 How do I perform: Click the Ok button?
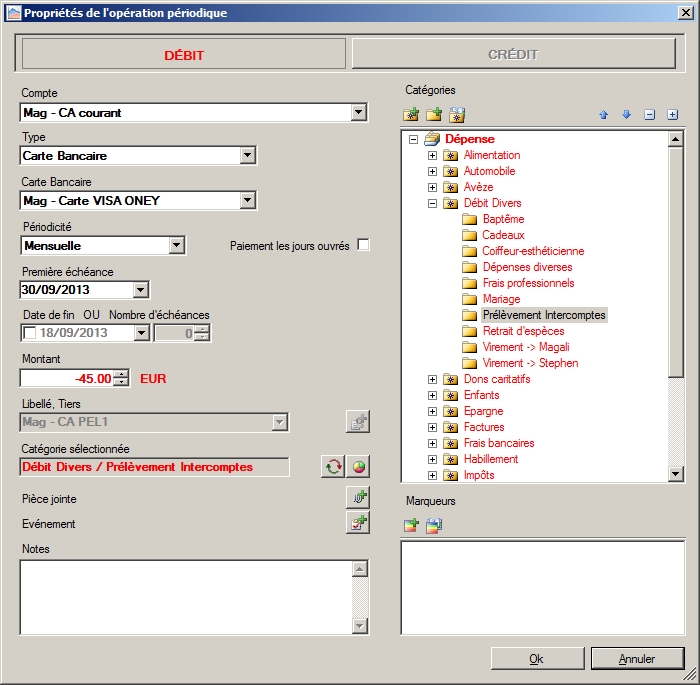point(538,659)
